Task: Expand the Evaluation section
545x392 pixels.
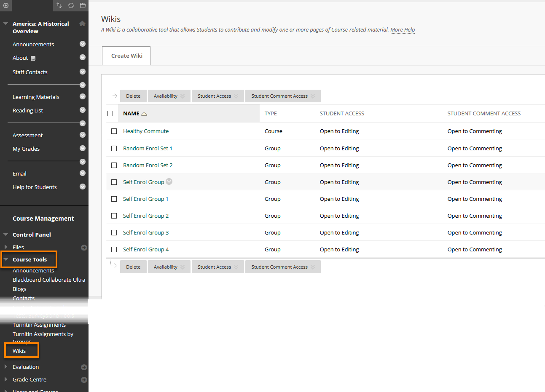Action: [5, 367]
